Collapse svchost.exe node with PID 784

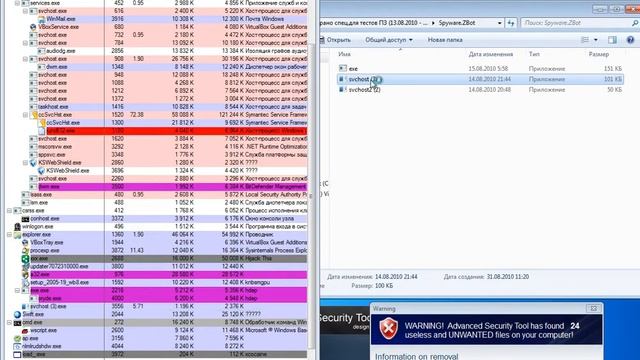[25, 43]
